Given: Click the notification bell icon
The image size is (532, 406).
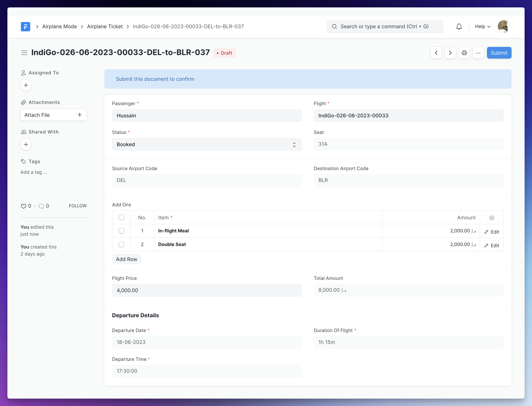Looking at the screenshot, I should tap(459, 26).
